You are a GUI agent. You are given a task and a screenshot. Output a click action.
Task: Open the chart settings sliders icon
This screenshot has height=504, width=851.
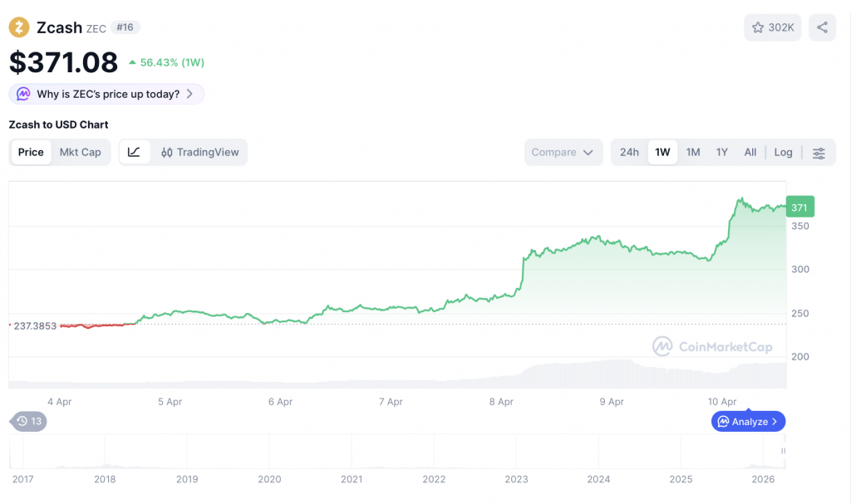(x=819, y=153)
